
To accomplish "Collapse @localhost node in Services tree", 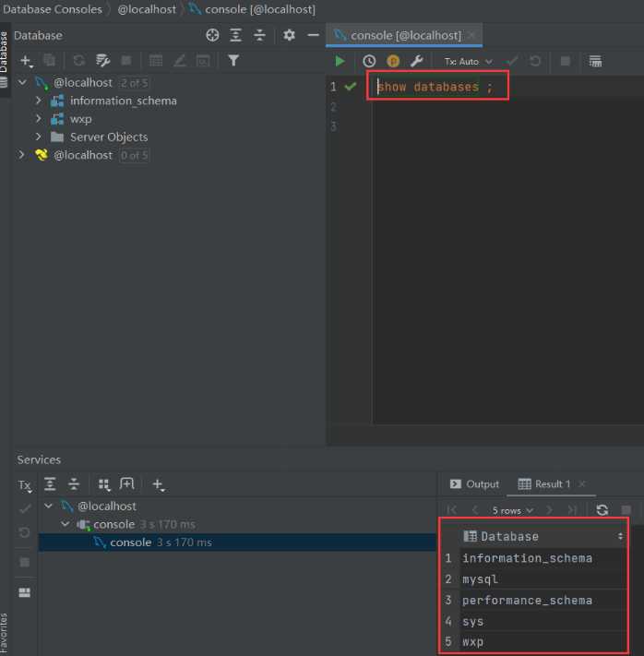I will click(x=49, y=506).
